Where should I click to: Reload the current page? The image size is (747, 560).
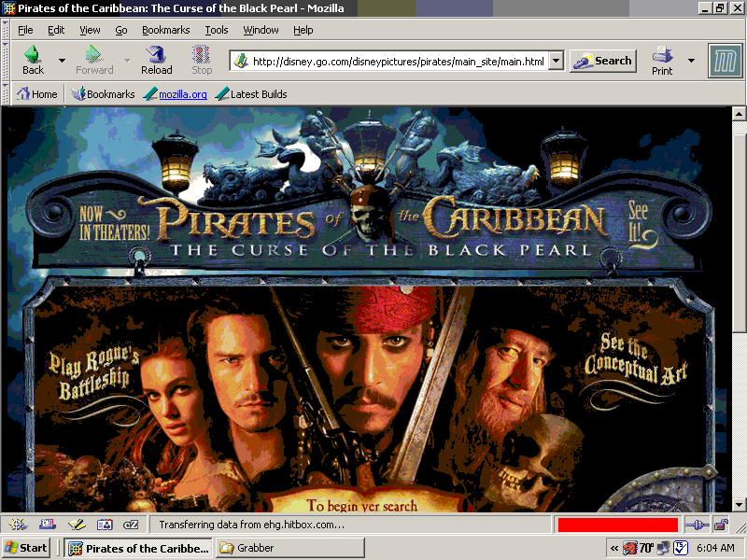tap(156, 61)
